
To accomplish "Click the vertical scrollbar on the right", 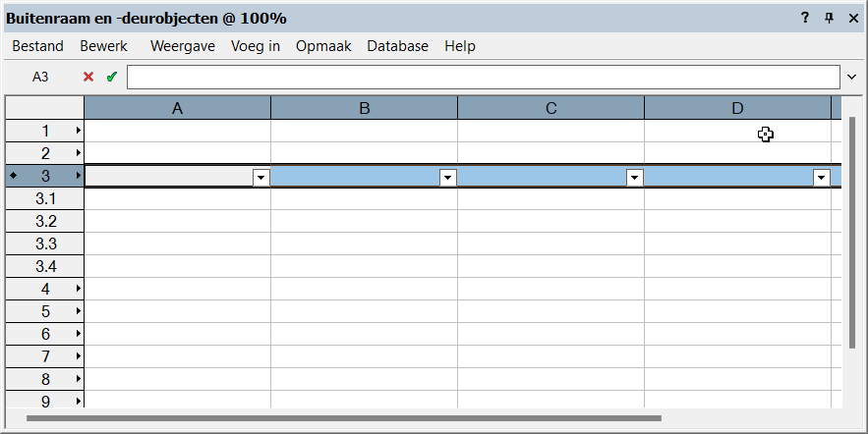I will point(852,236).
